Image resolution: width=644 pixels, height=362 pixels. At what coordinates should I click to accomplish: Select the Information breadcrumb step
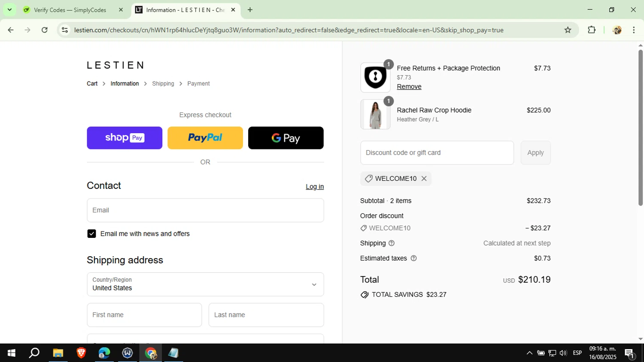125,84
